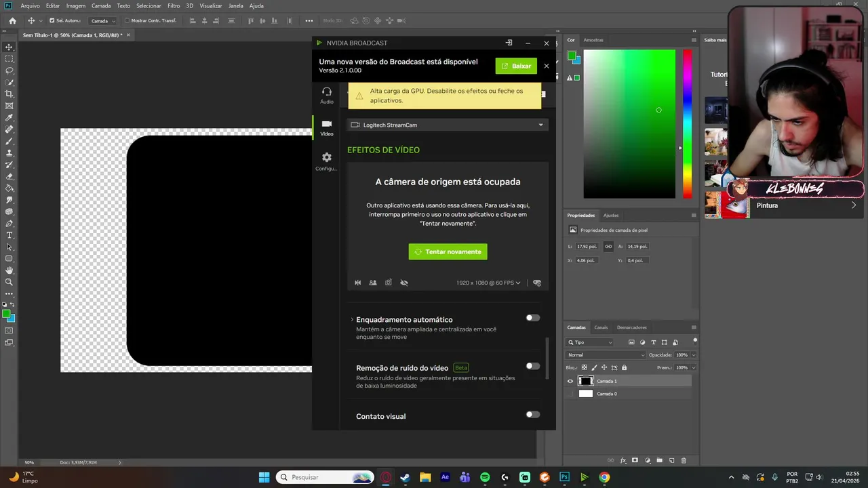Open the 1920 x 1080 @ 60 FPS dropdown
868x488 pixels.
(x=488, y=283)
